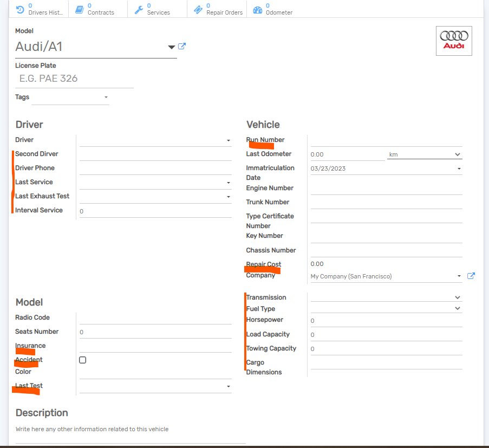Expand the Audi/A1 model dropdown
The width and height of the screenshot is (489, 448).
pyautogui.click(x=172, y=47)
